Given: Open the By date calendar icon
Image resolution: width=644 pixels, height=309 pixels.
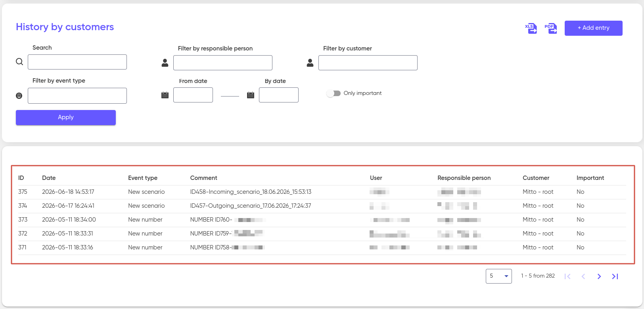Looking at the screenshot, I should [251, 95].
